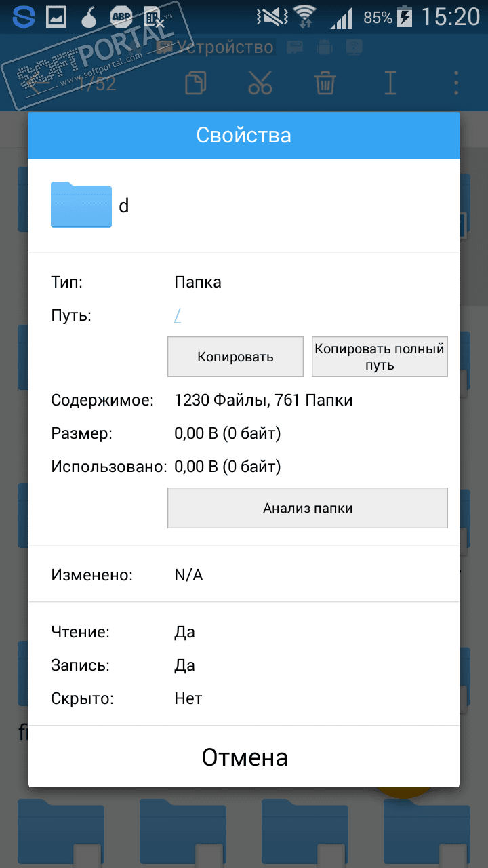Hit the trash delete icon

tap(325, 83)
